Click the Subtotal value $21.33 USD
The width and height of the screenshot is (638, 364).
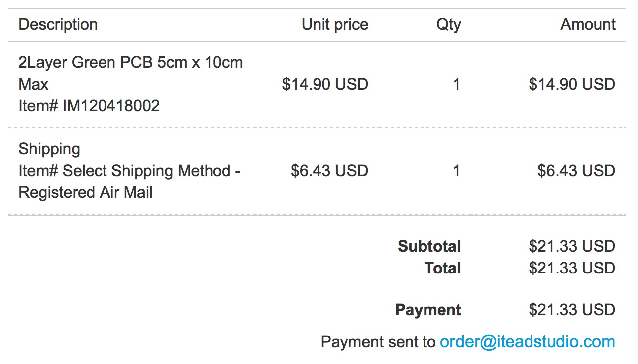(x=572, y=246)
